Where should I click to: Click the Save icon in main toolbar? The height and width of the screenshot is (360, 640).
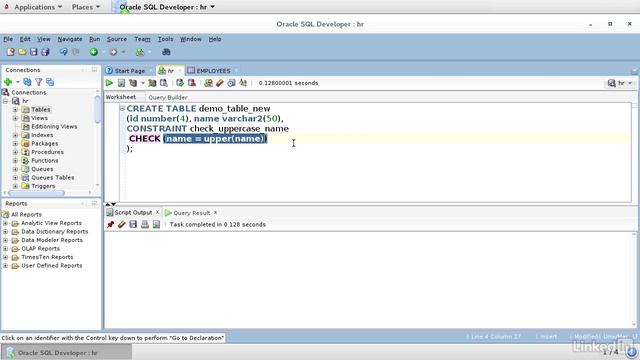coord(33,52)
